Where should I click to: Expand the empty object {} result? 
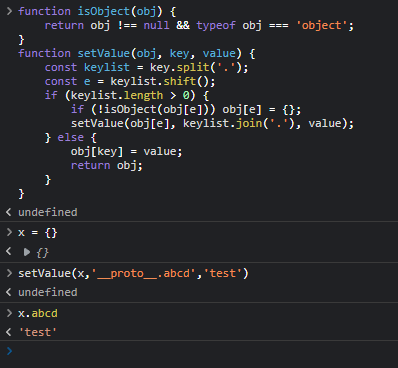coord(27,252)
